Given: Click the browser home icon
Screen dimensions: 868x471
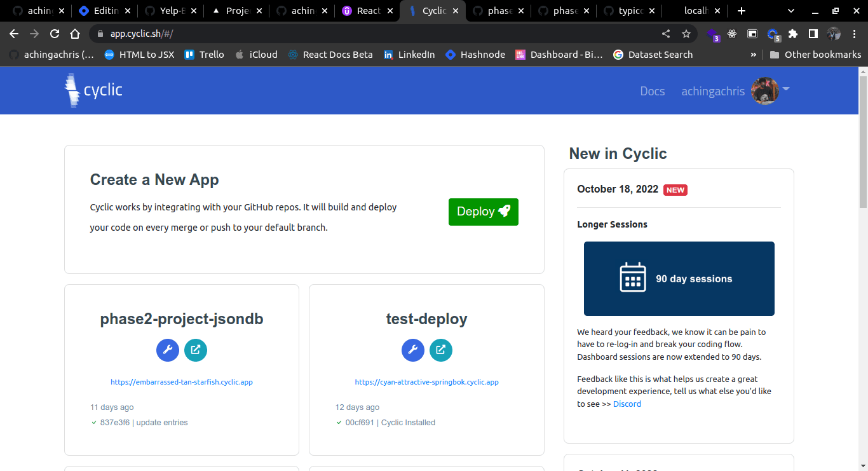Looking at the screenshot, I should click(75, 34).
